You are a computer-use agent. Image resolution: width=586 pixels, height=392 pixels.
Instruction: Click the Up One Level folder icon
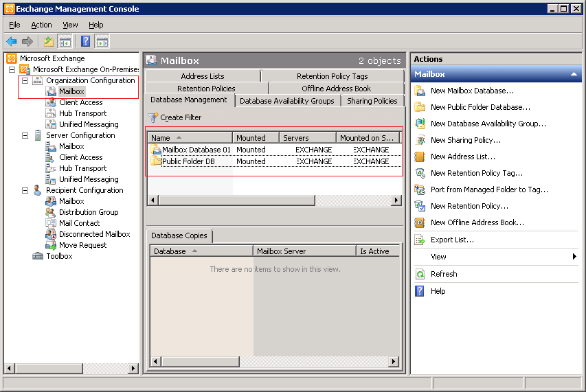tap(49, 41)
